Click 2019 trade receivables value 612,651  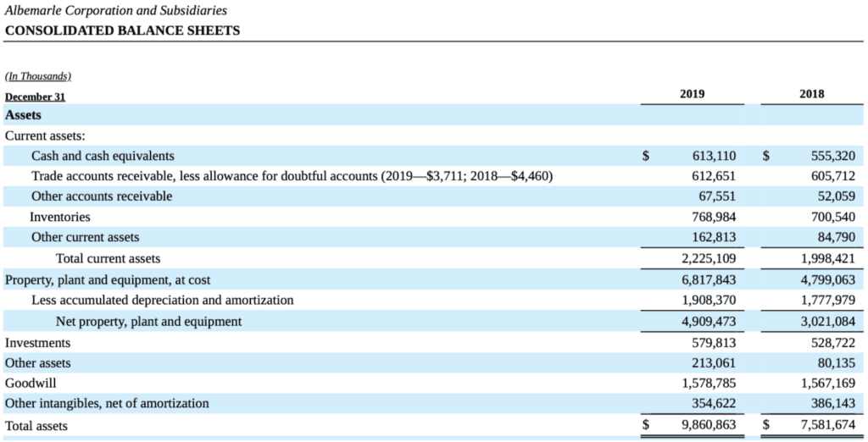click(x=714, y=176)
